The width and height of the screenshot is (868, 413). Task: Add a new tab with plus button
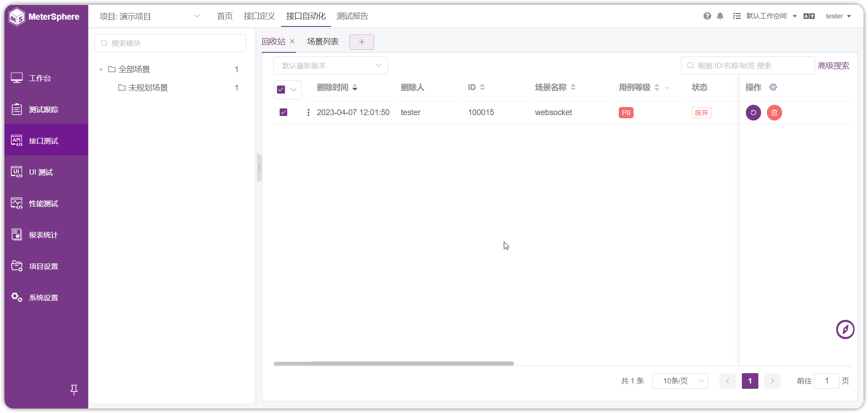pyautogui.click(x=362, y=42)
